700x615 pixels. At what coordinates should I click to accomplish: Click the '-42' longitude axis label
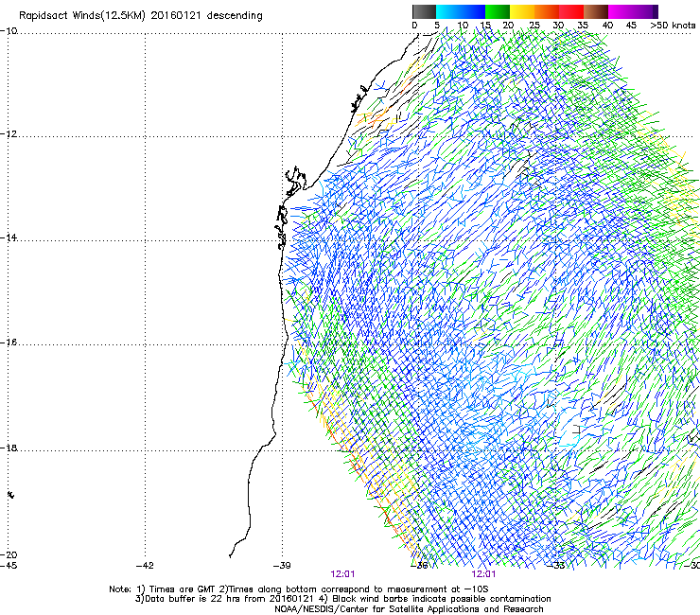point(145,566)
